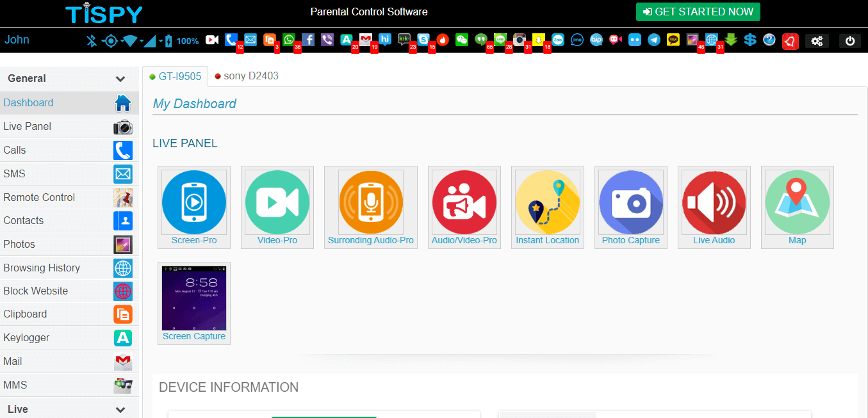
Task: Click the green download arrow icon
Action: coord(731,40)
